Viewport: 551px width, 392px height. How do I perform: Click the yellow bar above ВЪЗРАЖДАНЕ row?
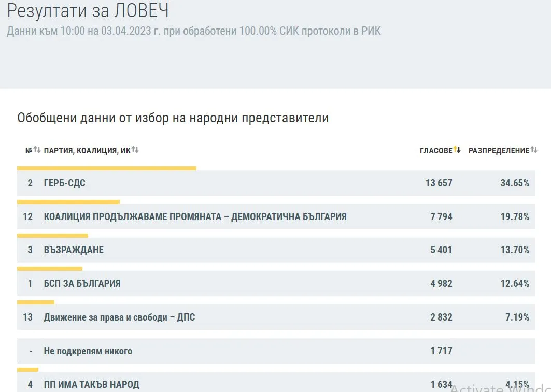[52, 236]
